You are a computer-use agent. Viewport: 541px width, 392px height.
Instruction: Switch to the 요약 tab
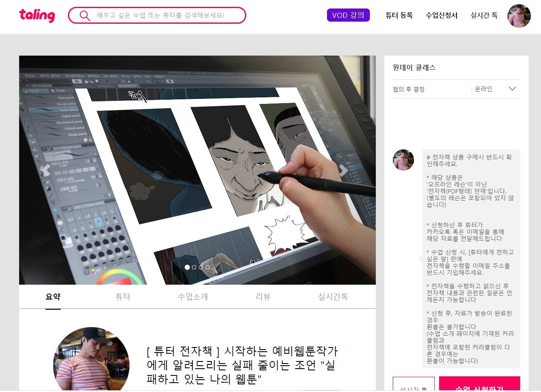click(53, 297)
